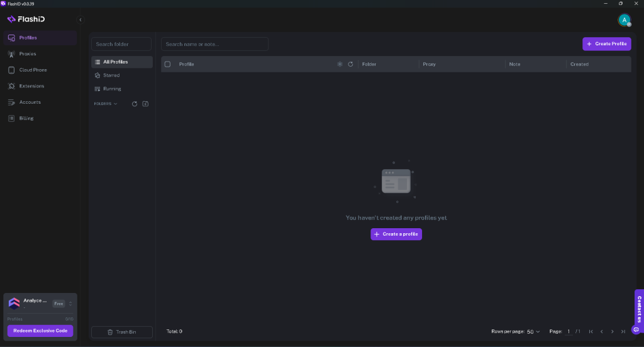
Task: Open the Rows per page dropdown
Action: point(533,331)
